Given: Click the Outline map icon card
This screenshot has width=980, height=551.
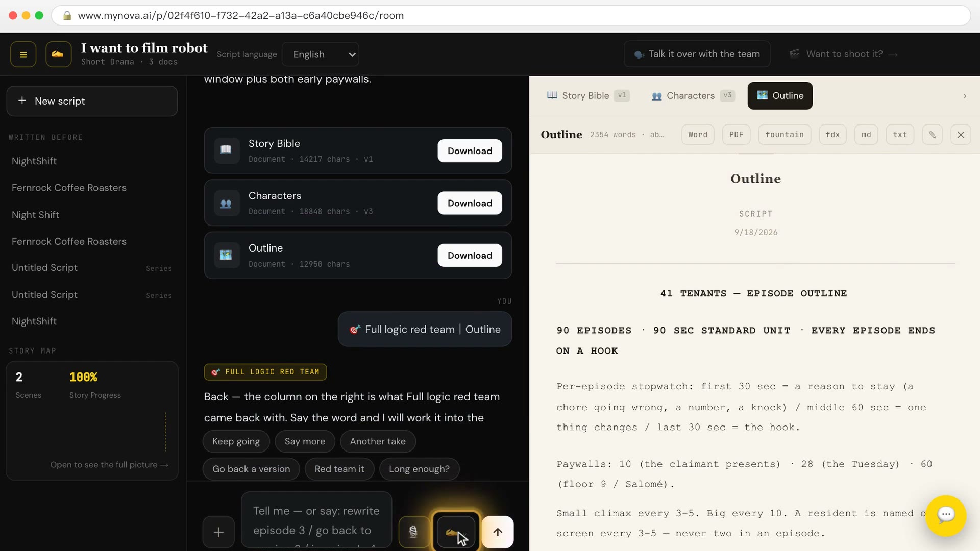Looking at the screenshot, I should [x=226, y=255].
